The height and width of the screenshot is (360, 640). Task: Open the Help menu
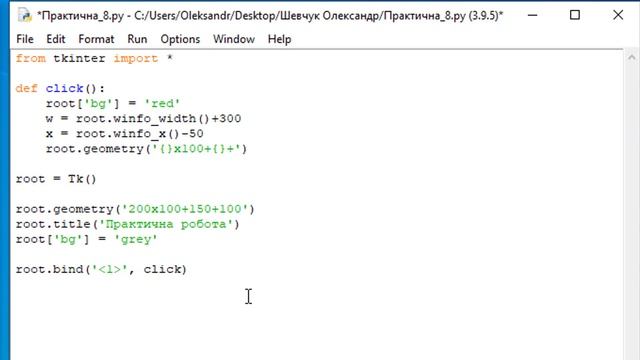[x=280, y=39]
